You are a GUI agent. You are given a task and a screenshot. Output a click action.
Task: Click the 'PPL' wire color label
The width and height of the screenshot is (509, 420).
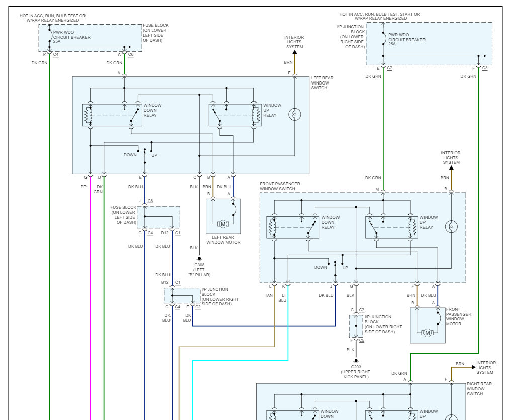[84, 187]
